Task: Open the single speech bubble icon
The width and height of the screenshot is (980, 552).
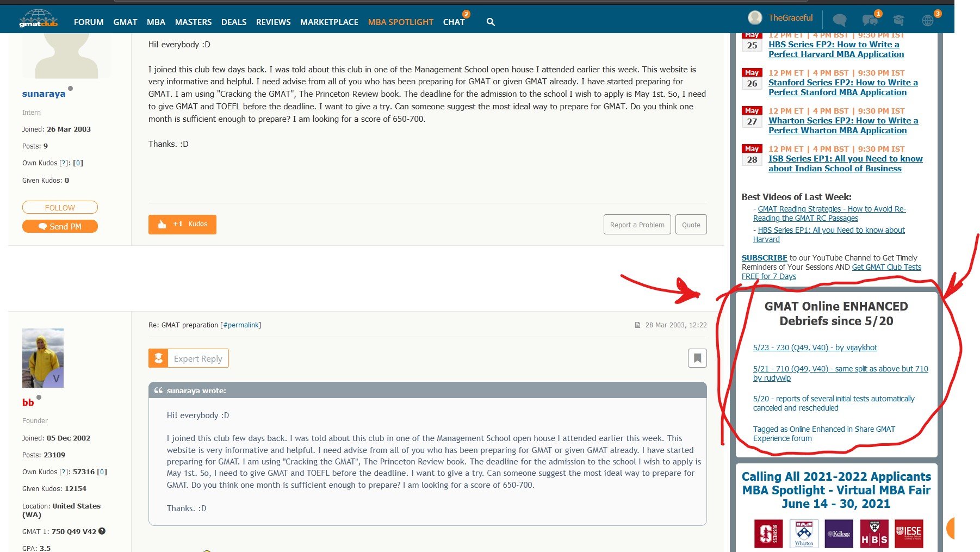Action: [x=839, y=21]
